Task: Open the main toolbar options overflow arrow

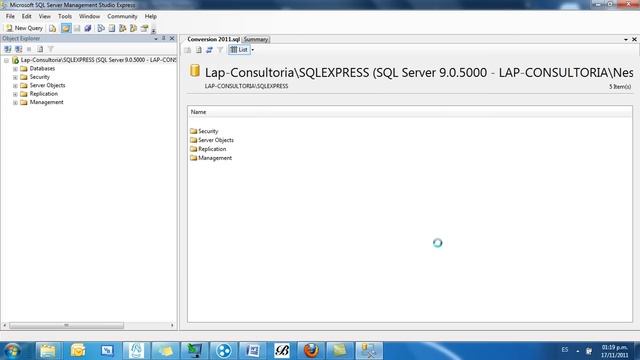Action: point(153,30)
